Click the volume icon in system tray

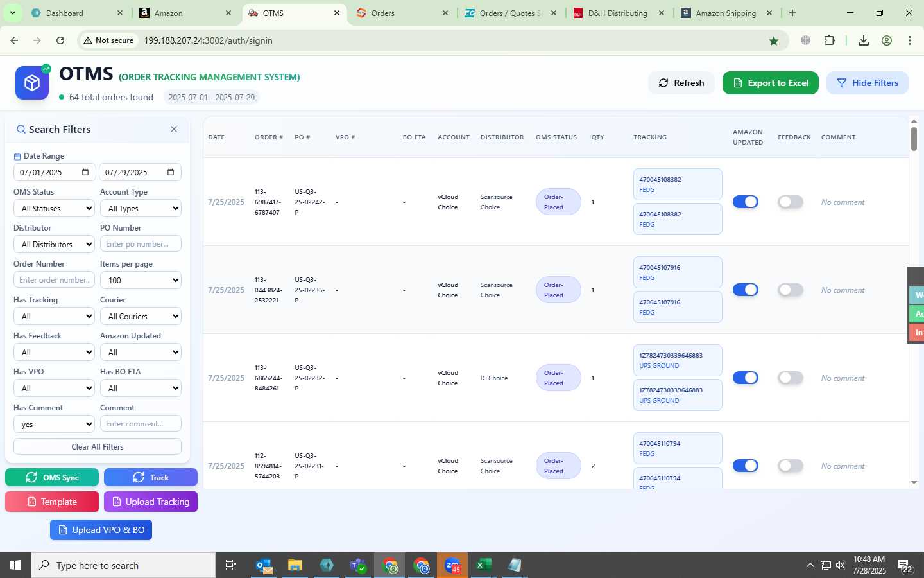(841, 566)
